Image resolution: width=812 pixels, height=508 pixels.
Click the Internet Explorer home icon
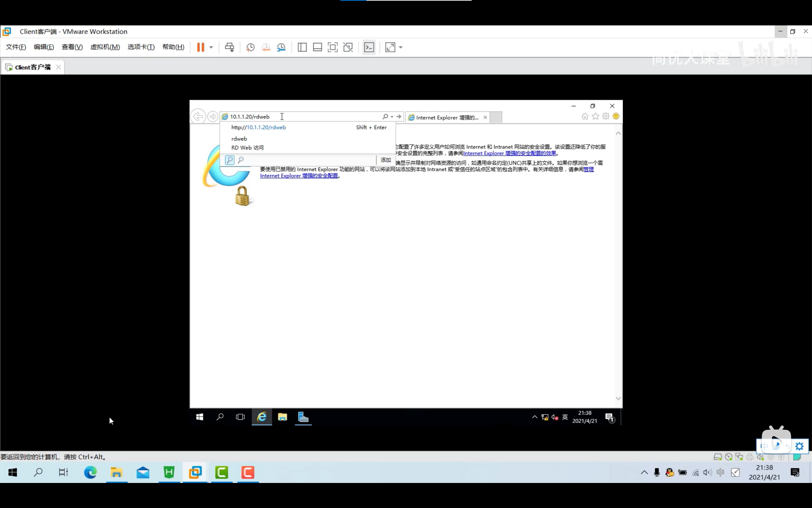[585, 116]
